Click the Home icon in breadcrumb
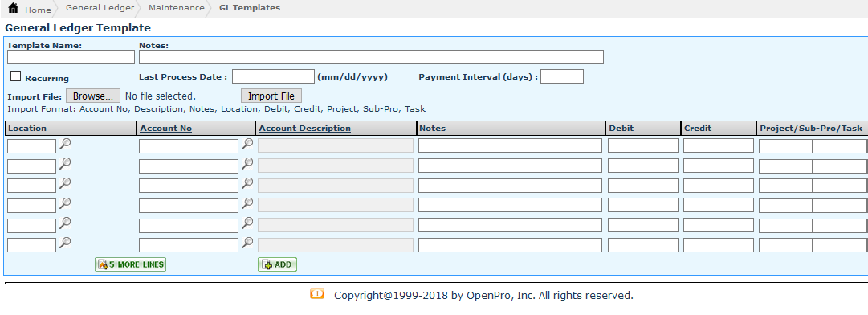This screenshot has width=868, height=315. (x=14, y=8)
